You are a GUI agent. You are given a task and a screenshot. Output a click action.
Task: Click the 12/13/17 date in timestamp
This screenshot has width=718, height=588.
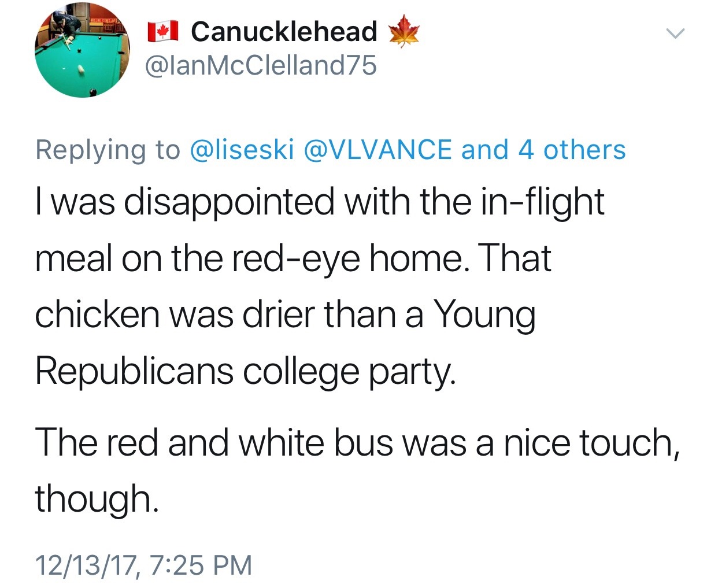tap(87, 565)
